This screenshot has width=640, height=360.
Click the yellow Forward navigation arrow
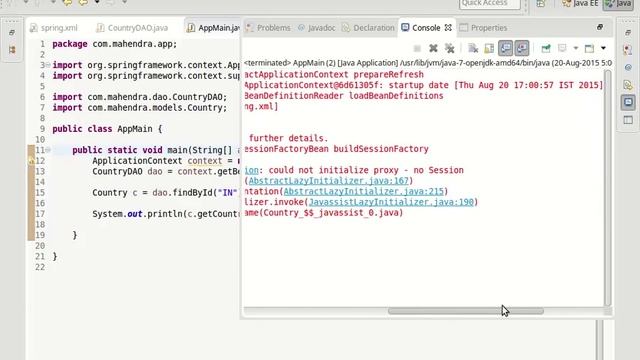pos(83,3)
